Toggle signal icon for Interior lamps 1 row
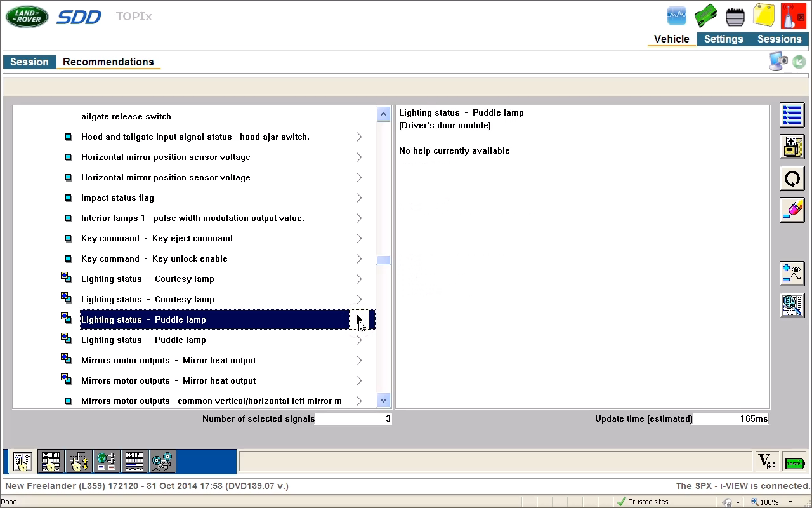Screen dimensions: 812x508 68,218
